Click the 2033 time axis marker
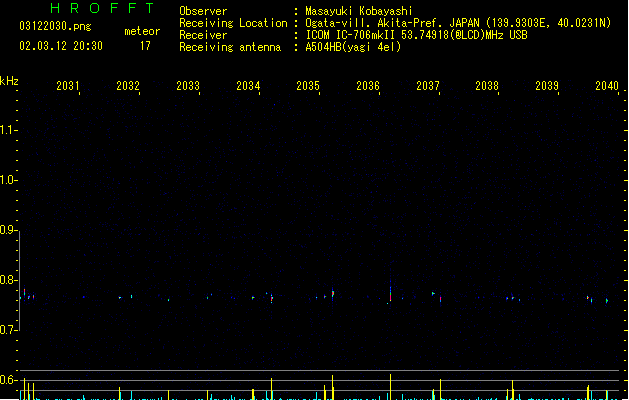The image size is (629, 400). [x=188, y=86]
